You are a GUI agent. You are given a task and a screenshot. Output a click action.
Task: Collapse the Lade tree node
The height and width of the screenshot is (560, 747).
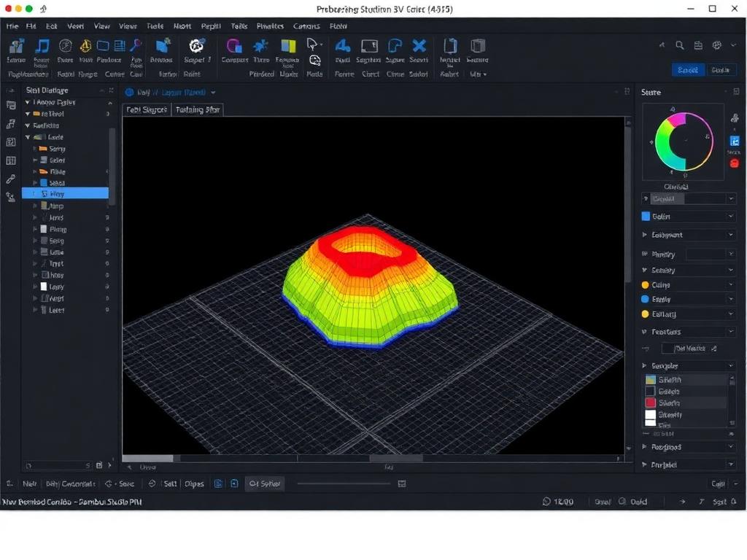click(28, 137)
